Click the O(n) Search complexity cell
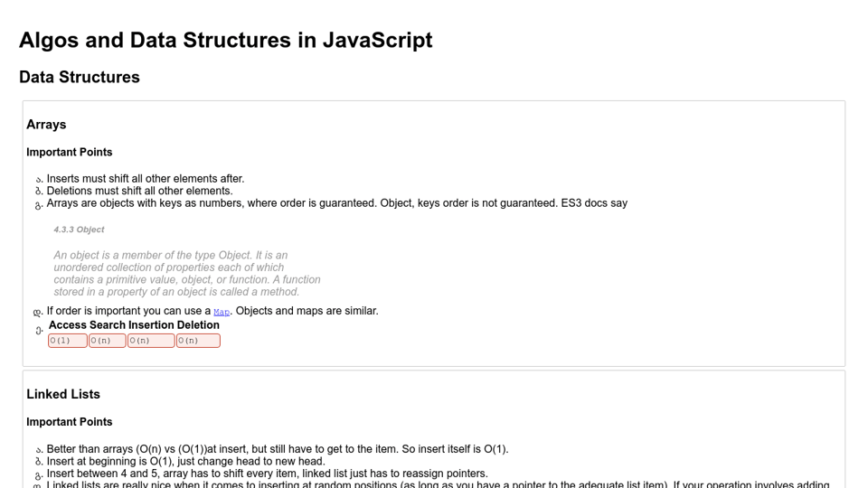Viewport: 868px width, 488px height. [x=108, y=341]
